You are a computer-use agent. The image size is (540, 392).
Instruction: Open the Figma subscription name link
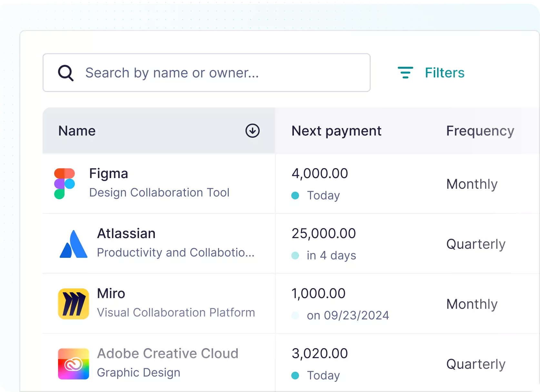pos(108,173)
